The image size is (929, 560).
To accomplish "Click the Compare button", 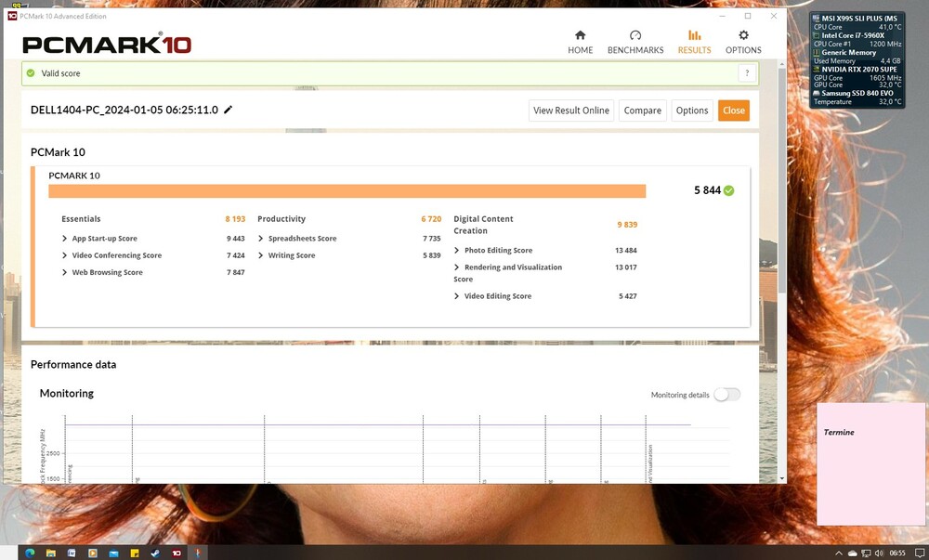I will [642, 111].
